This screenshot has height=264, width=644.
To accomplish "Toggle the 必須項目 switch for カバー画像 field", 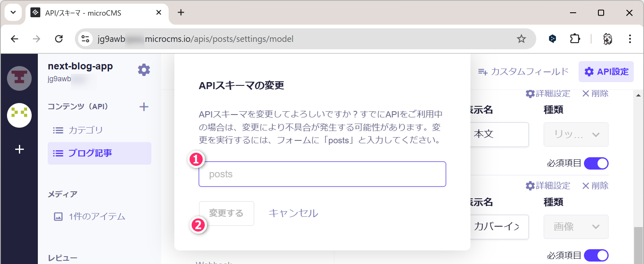I will tap(595, 255).
